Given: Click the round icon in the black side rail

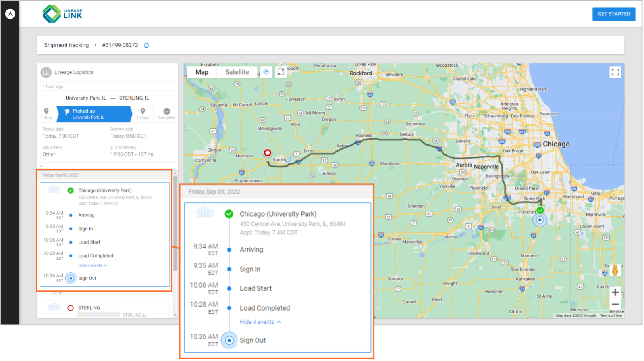Looking at the screenshot, I should [10, 14].
